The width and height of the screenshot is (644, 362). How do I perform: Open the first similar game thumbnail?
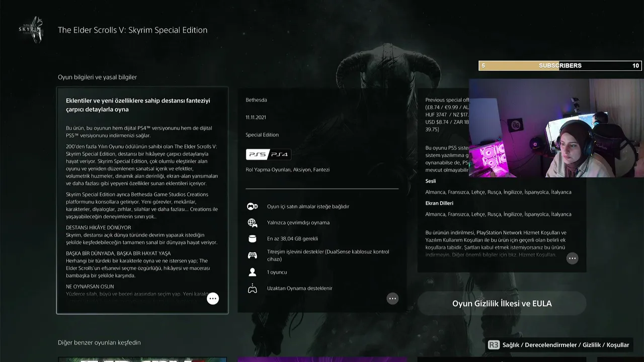(142, 359)
